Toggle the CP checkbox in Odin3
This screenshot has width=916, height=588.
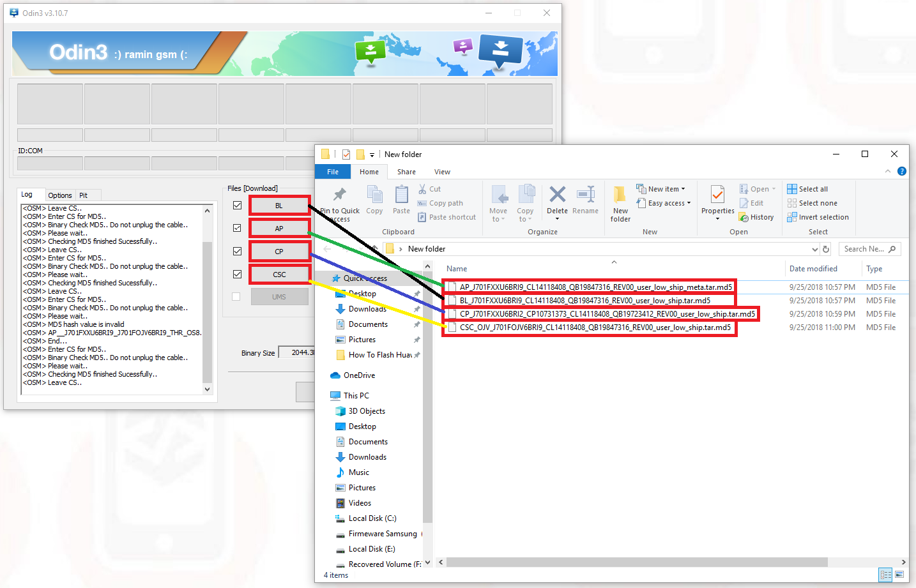point(237,251)
